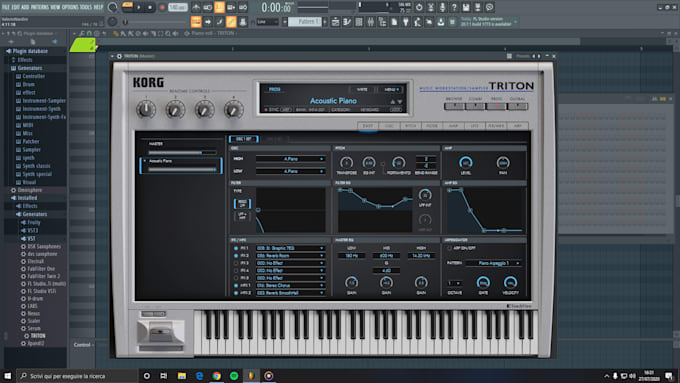
Task: Open the Edit menu
Action: pyautogui.click(x=16, y=7)
